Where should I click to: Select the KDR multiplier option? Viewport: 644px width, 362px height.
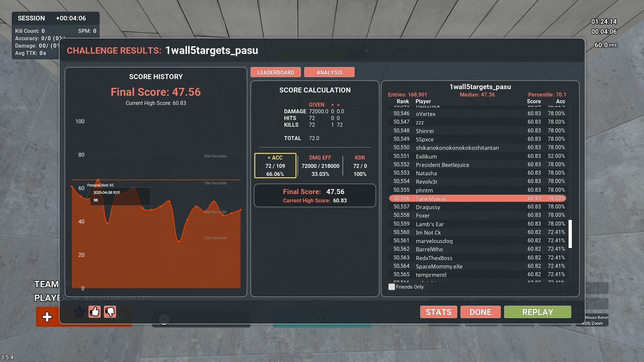coord(360,166)
